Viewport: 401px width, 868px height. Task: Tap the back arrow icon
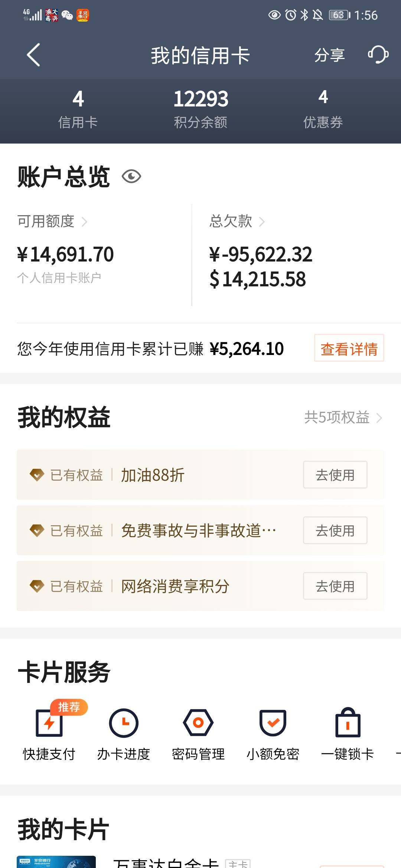coord(33,55)
